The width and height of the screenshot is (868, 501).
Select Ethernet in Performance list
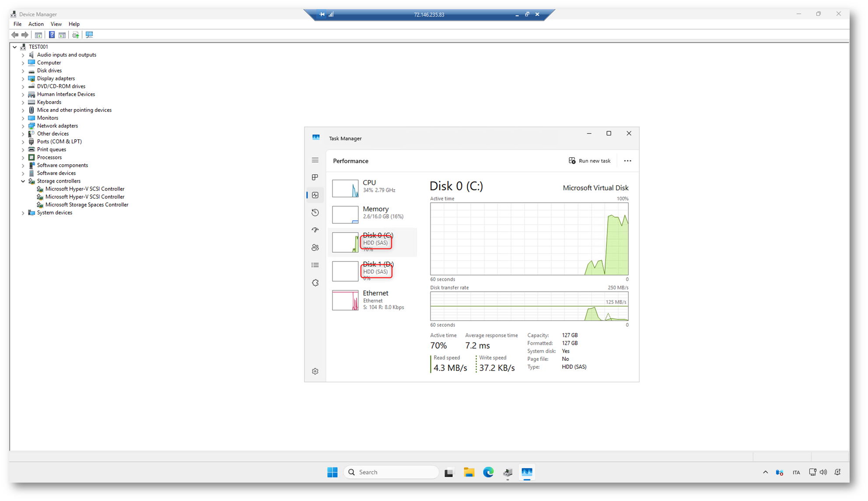click(x=372, y=300)
